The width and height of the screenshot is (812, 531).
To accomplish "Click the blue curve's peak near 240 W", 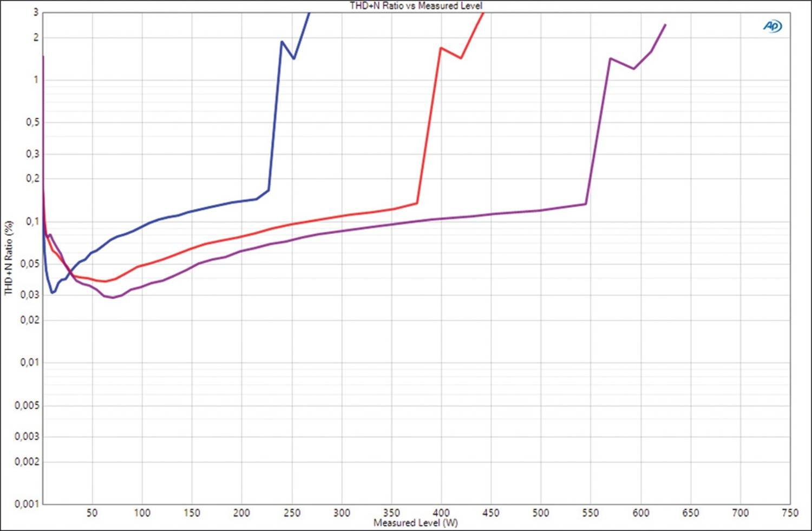I will [x=282, y=42].
